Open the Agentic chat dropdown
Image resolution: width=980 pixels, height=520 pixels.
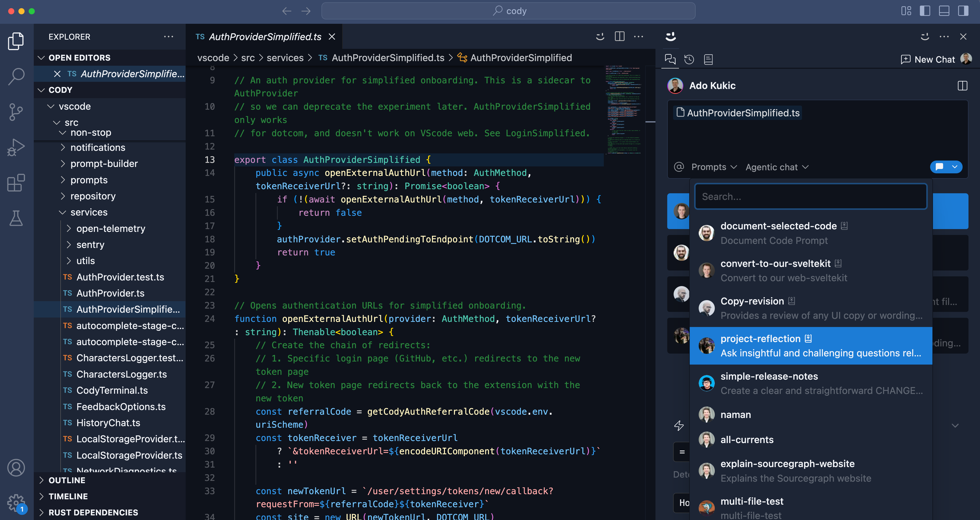[776, 167]
